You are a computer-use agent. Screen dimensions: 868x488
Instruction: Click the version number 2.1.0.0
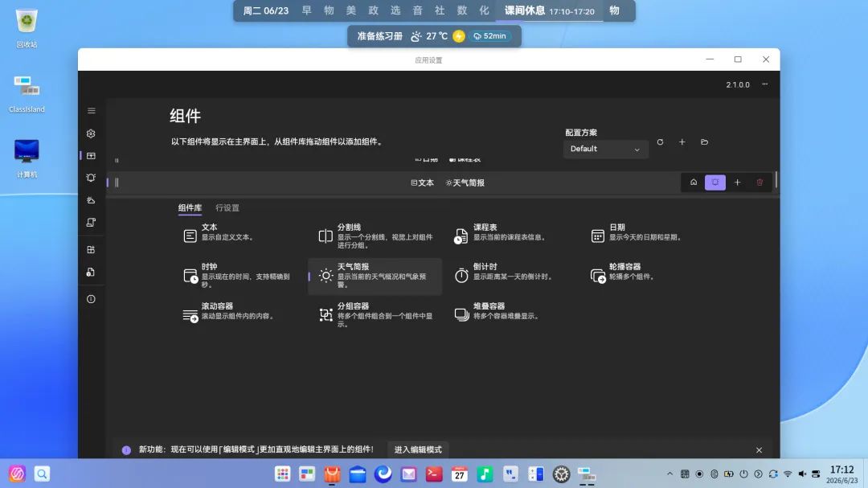point(738,84)
